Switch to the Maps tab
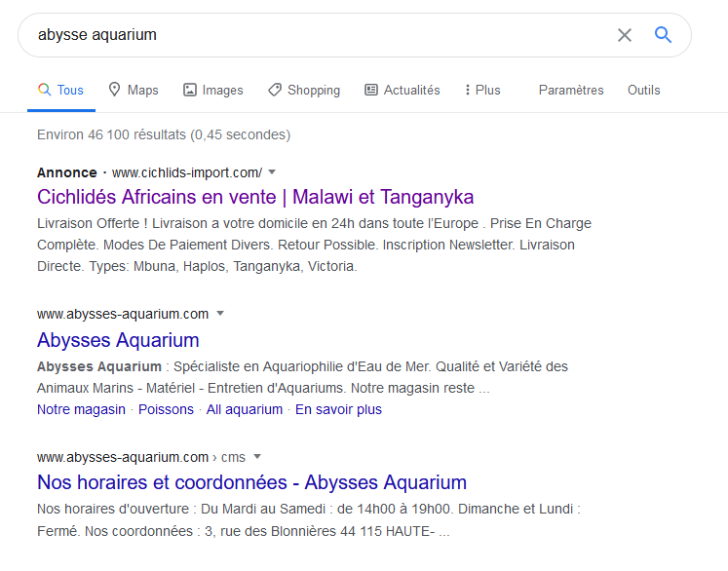 (x=134, y=90)
